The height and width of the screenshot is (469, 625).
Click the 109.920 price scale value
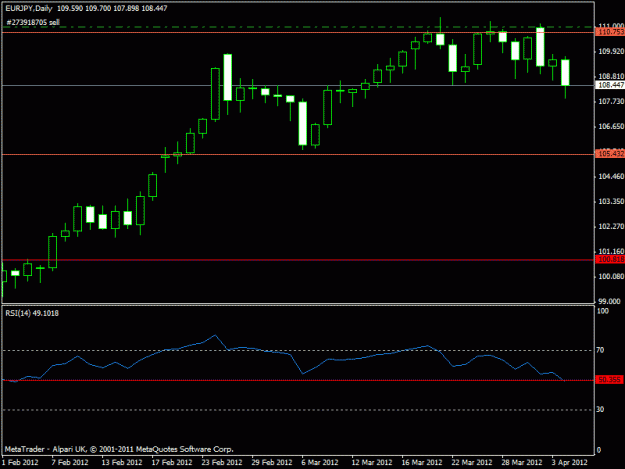[x=611, y=51]
